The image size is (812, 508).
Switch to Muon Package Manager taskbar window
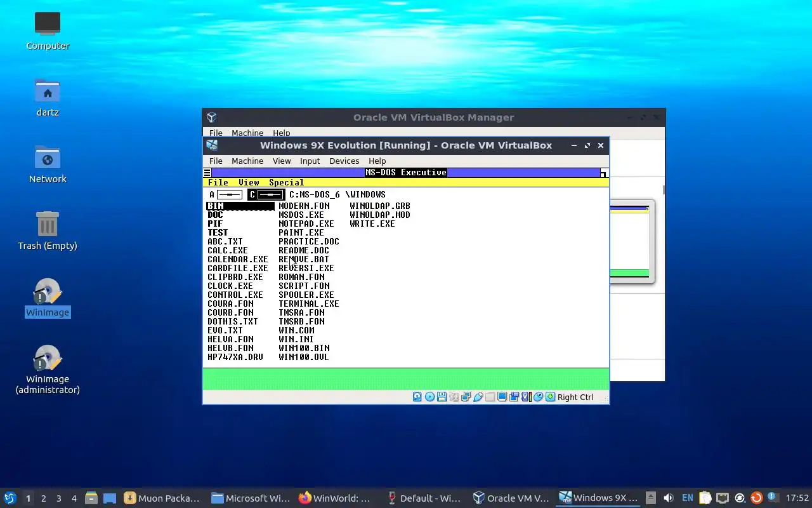tap(162, 498)
